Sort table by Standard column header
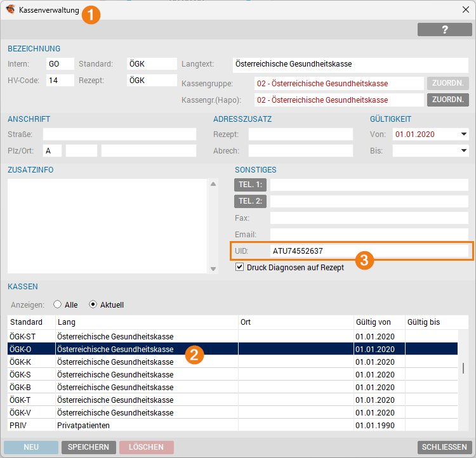 27,322
